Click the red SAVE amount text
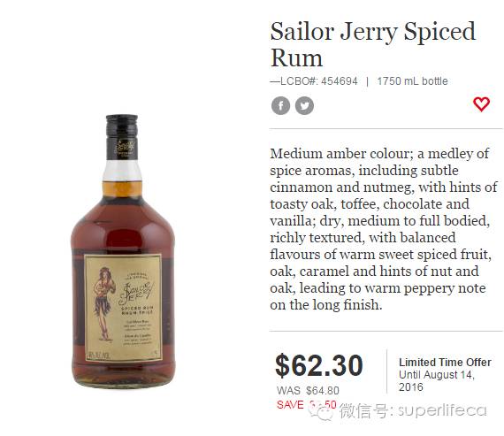This screenshot has width=504, height=436. [x=306, y=405]
